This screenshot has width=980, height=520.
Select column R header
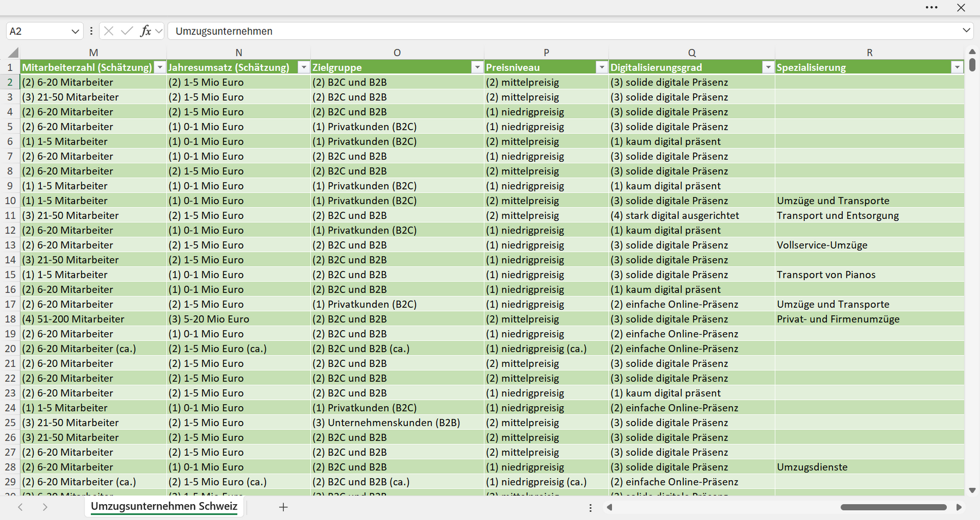pos(869,53)
